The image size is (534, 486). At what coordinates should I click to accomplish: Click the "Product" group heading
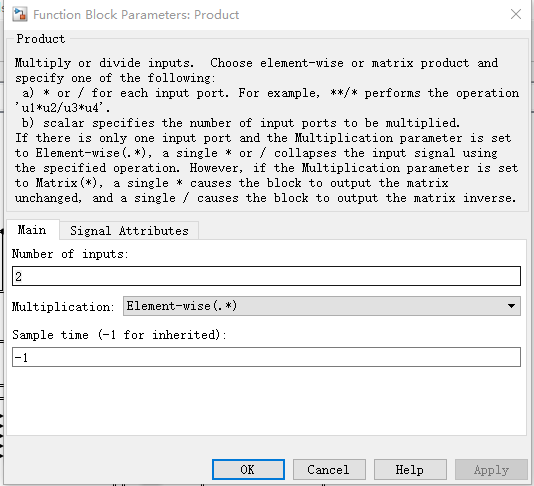pyautogui.click(x=41, y=39)
